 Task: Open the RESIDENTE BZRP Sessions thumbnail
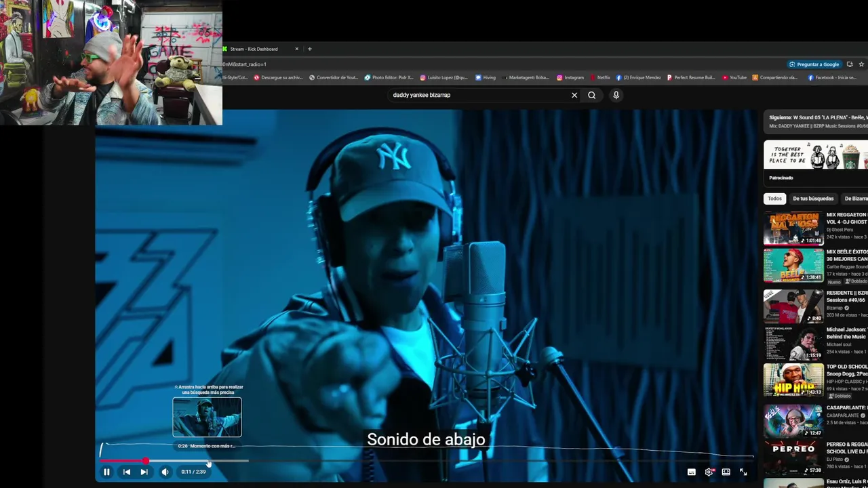pos(793,306)
